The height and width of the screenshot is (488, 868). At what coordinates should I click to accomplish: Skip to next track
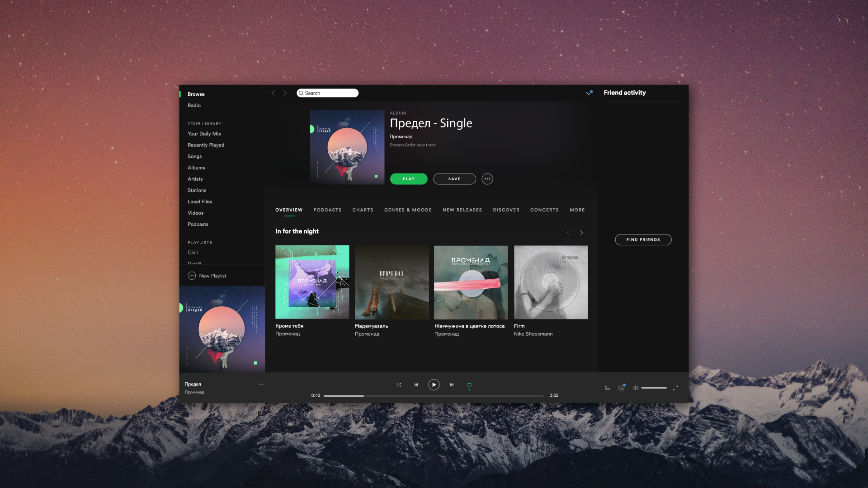pyautogui.click(x=452, y=385)
